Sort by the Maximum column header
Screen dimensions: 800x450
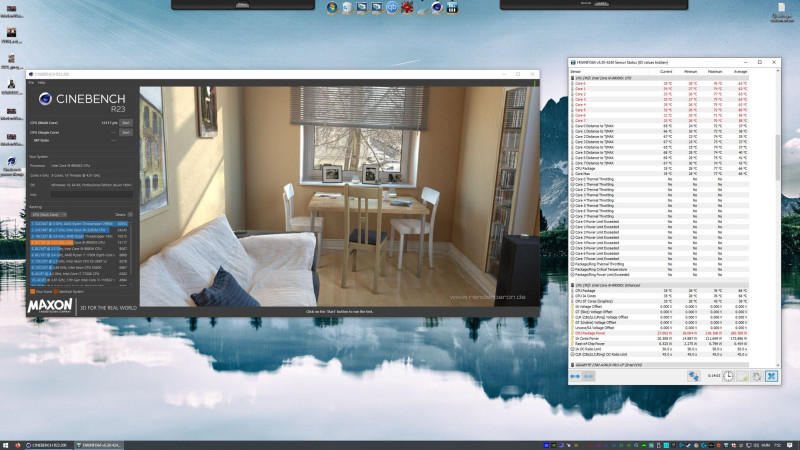[x=715, y=72]
